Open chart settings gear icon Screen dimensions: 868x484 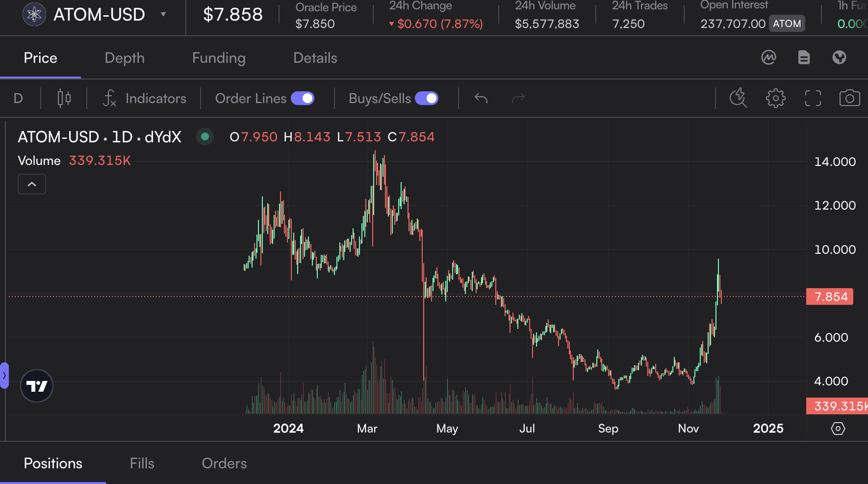[775, 98]
